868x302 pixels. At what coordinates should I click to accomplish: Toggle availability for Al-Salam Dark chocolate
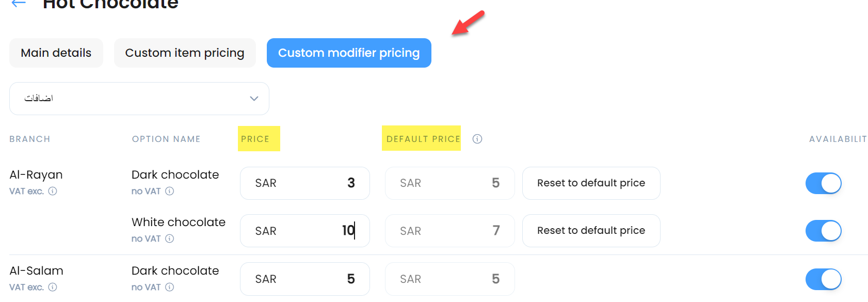pyautogui.click(x=824, y=279)
